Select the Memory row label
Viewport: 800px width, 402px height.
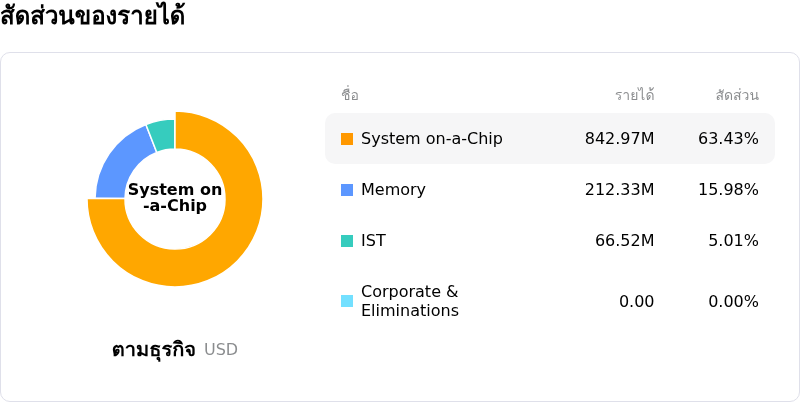coord(393,190)
